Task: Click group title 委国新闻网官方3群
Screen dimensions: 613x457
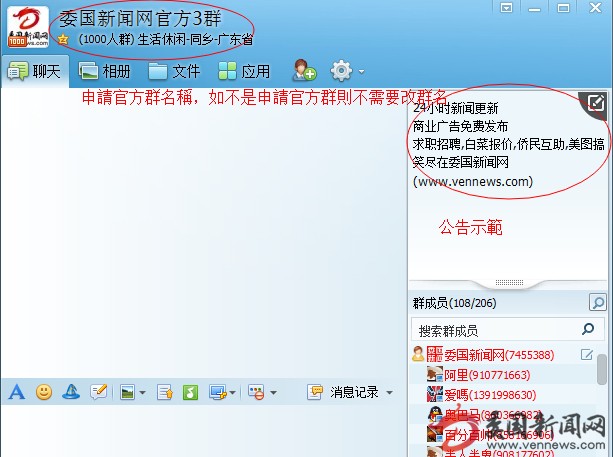Action: pos(140,19)
